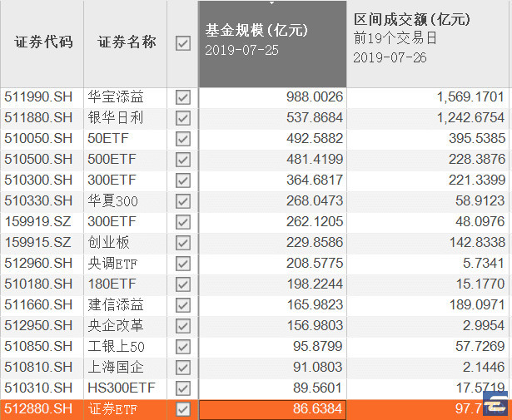Toggle checkbox in the 上海国企 row
This screenshot has width=512, height=420.
point(183,368)
